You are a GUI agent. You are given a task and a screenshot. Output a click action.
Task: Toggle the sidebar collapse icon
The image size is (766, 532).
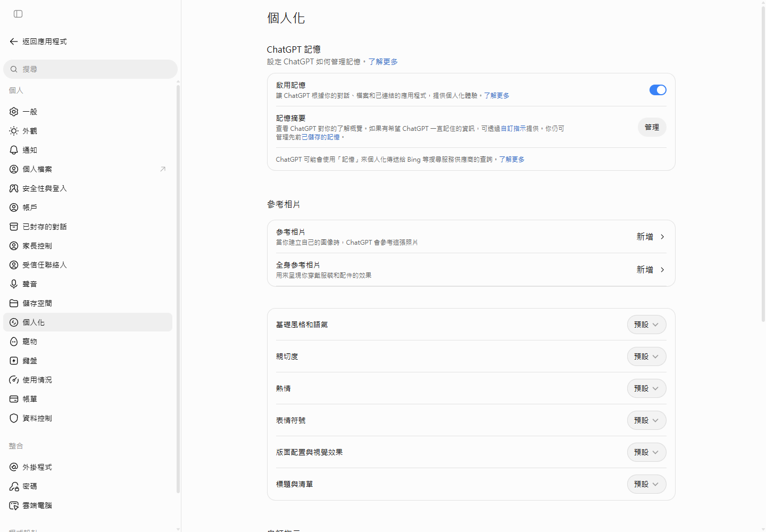click(18, 14)
